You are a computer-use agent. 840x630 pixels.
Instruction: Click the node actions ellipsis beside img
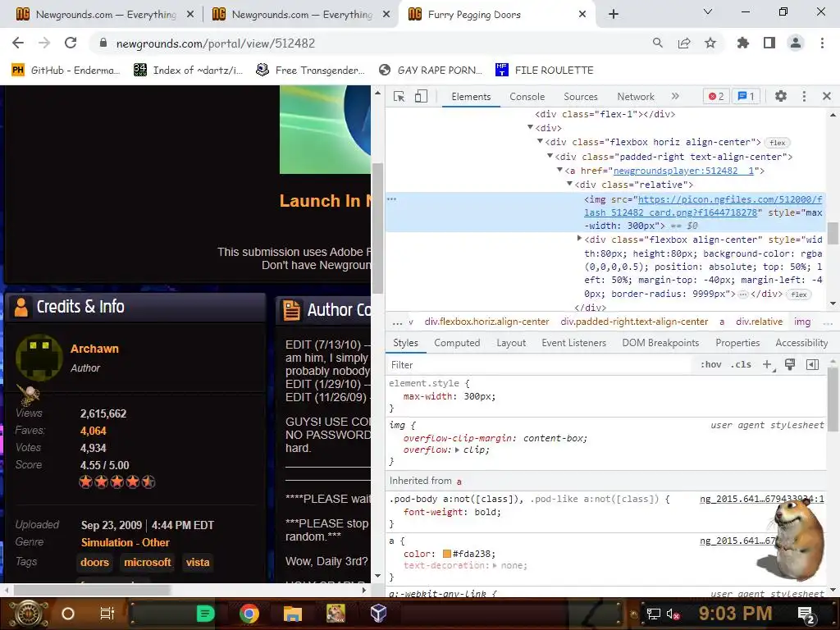(391, 199)
